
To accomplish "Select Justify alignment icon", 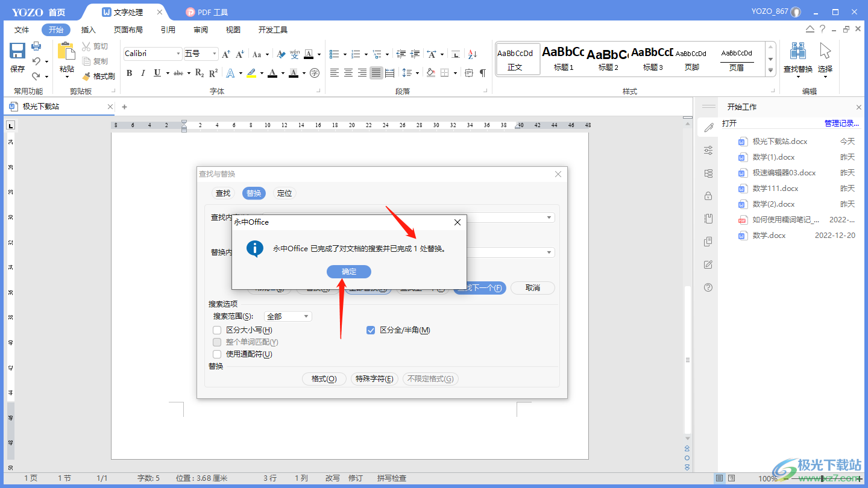I will pyautogui.click(x=376, y=73).
